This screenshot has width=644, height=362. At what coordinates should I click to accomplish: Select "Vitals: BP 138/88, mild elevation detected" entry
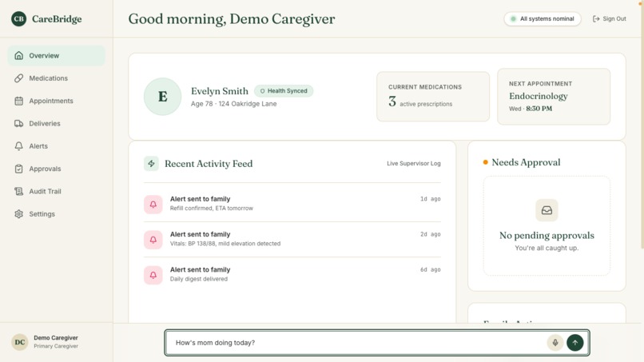pos(292,239)
